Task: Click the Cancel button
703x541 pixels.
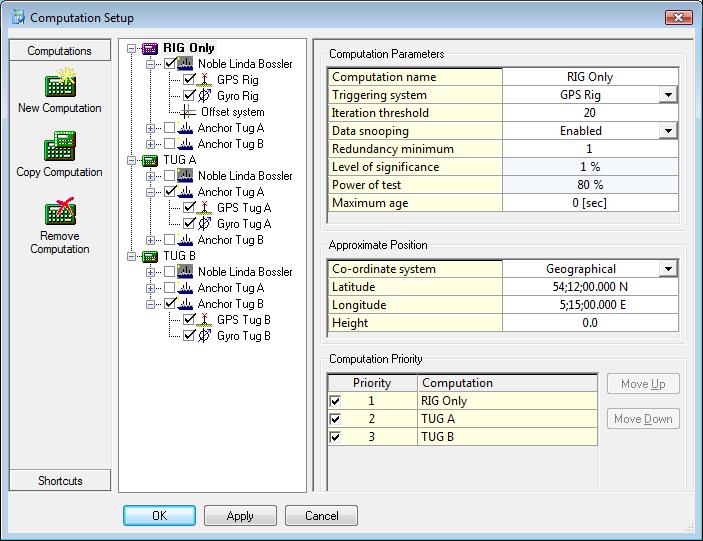Action: (321, 516)
